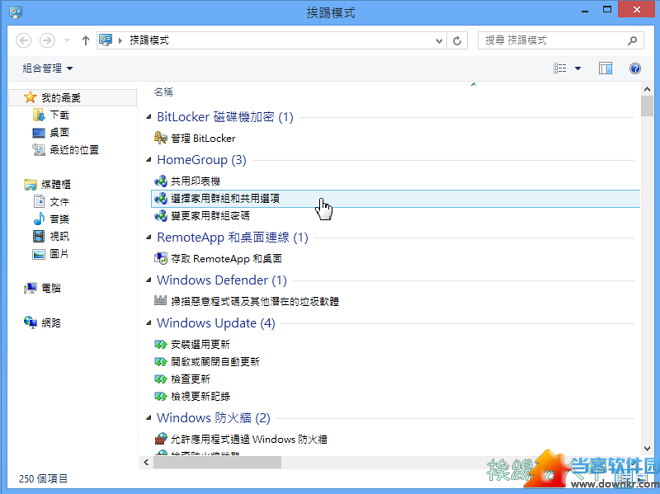Toggle the preview pane

(x=605, y=68)
